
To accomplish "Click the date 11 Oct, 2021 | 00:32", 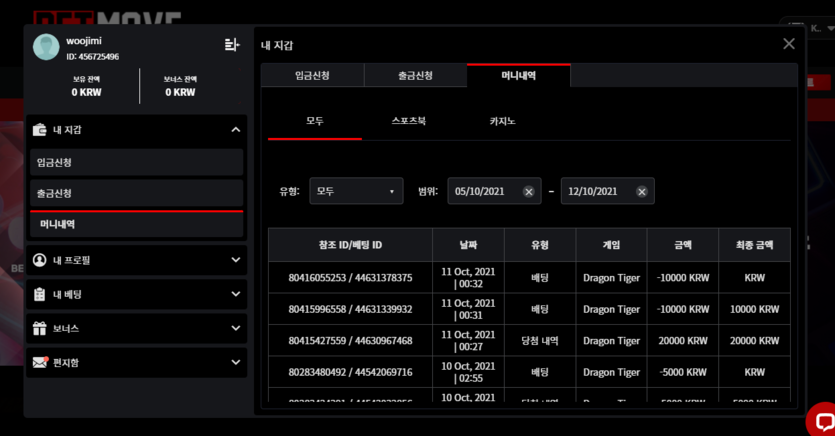I will [468, 277].
